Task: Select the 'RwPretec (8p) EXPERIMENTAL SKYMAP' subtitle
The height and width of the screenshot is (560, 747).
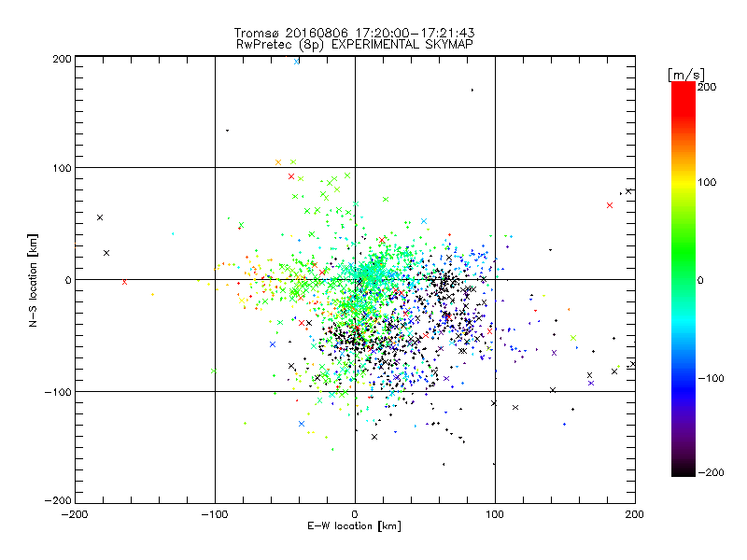Action: (355, 44)
